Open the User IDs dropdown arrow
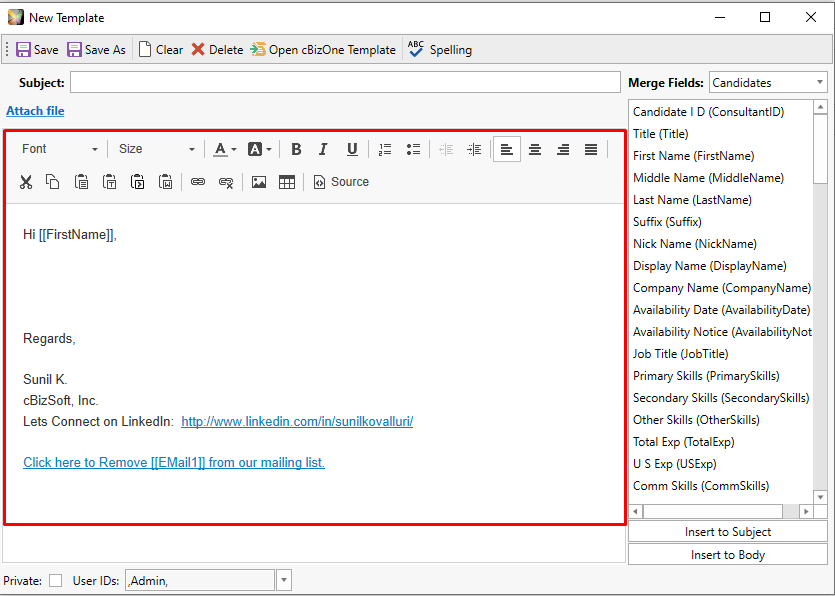Image resolution: width=835 pixels, height=596 pixels. point(284,581)
